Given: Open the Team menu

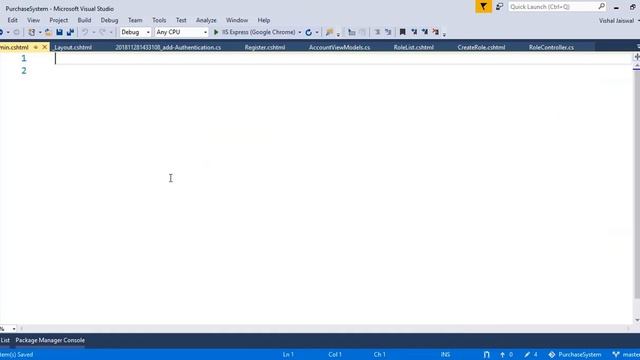Looking at the screenshot, I should 135,20.
